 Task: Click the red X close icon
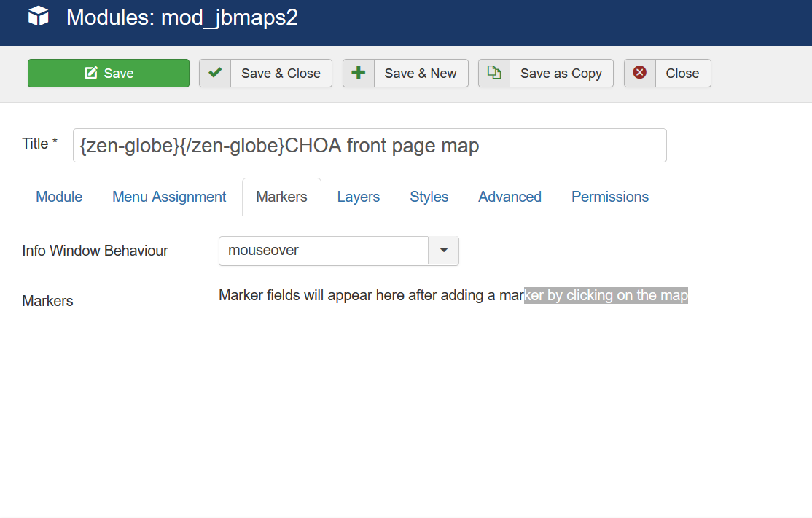pos(640,73)
